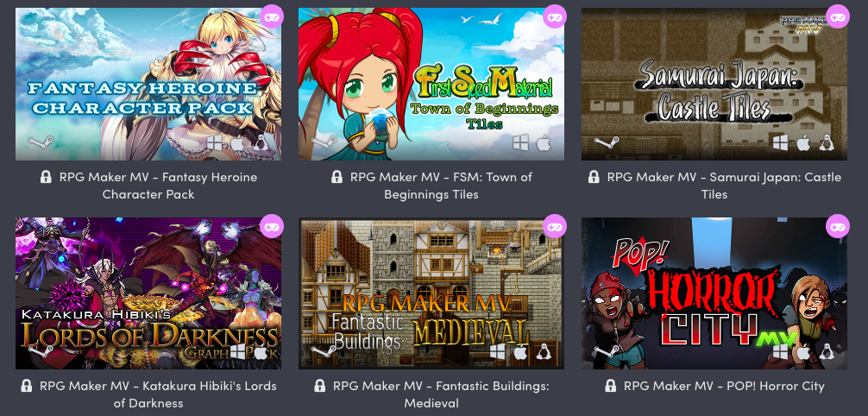Click the FSM: Town of Beginnings Tiles title
This screenshot has width=868, height=416.
(441, 186)
